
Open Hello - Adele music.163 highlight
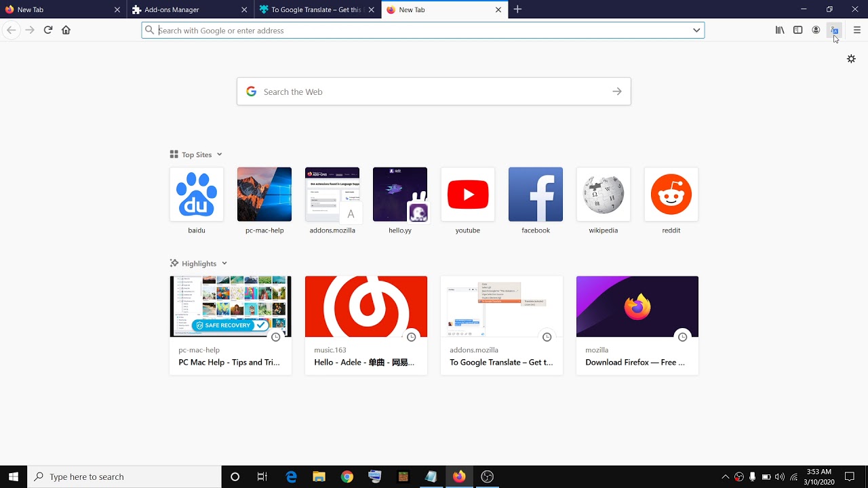366,325
